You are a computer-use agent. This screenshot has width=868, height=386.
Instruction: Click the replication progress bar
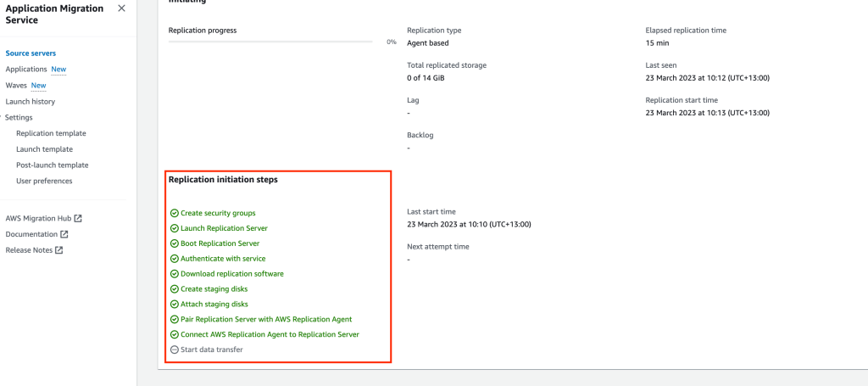(x=270, y=42)
